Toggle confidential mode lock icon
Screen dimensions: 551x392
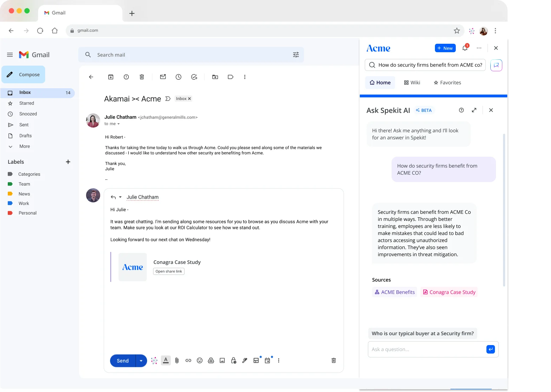click(234, 361)
